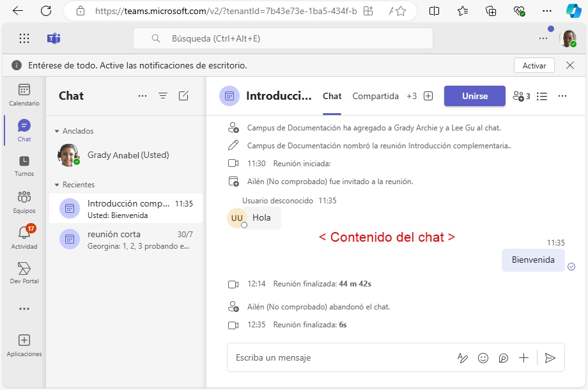Expand the +3 additional tabs
Viewport: 588px width, 390px height.
point(412,96)
